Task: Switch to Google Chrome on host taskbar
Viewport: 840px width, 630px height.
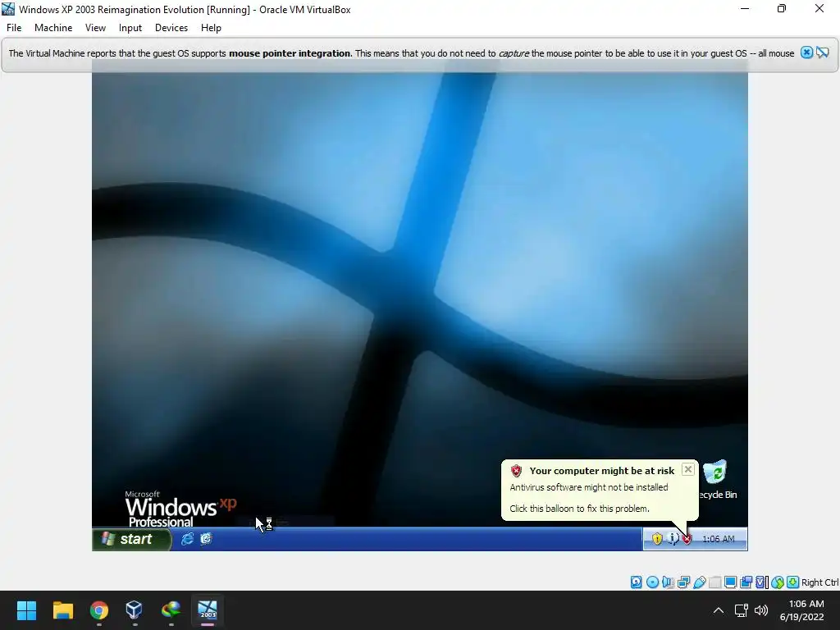Action: click(99, 610)
